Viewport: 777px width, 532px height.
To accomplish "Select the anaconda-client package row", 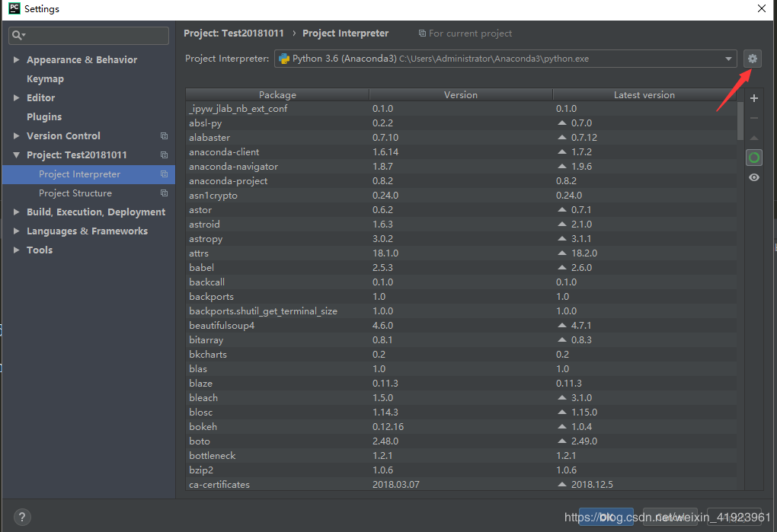I will [462, 152].
